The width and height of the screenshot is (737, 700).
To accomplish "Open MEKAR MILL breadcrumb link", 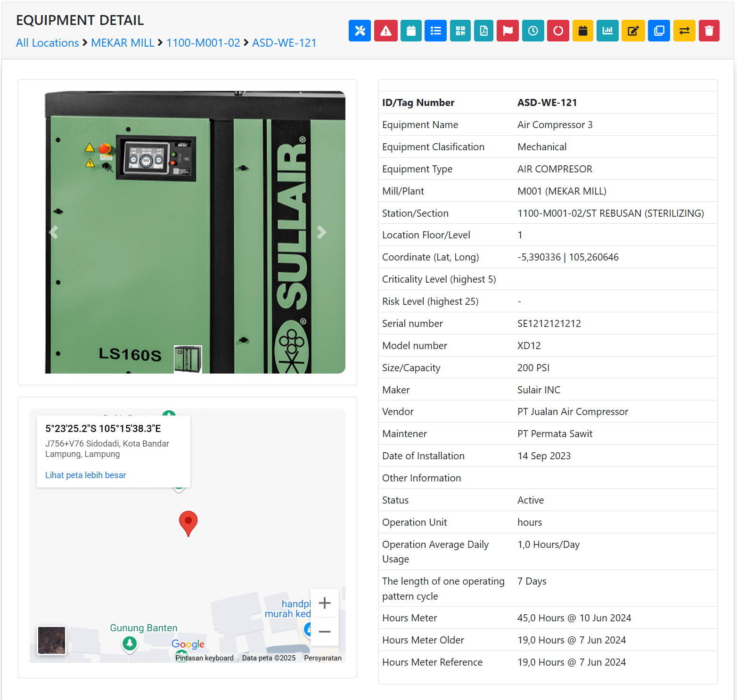I will pos(123,43).
